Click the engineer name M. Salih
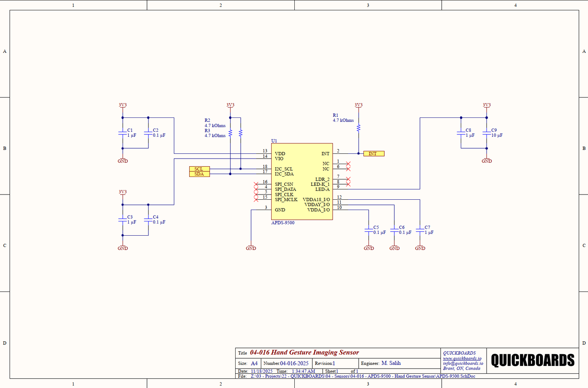 point(391,363)
